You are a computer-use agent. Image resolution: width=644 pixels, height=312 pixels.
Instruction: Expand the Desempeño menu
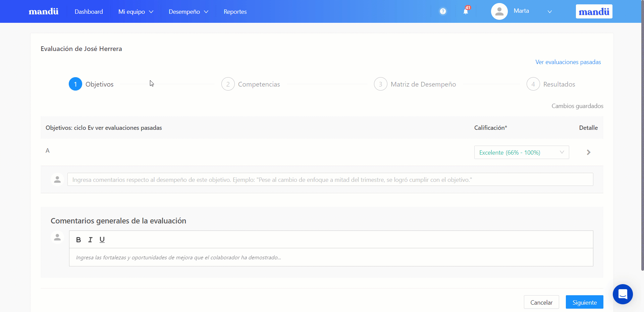pos(189,11)
